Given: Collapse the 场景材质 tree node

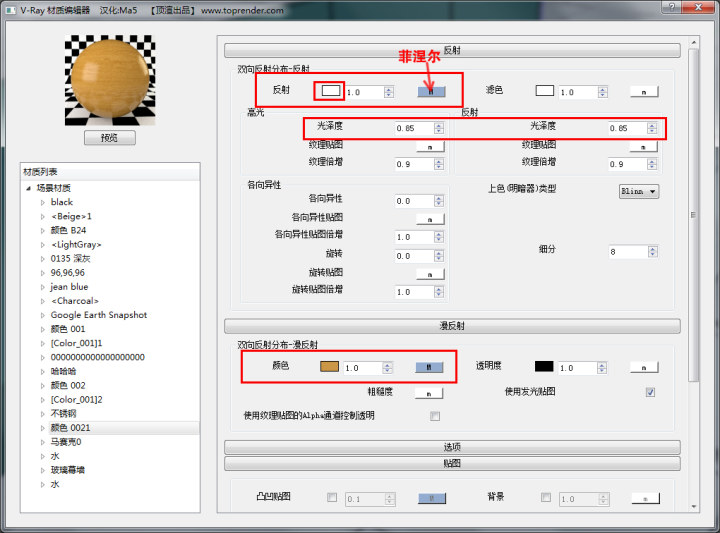Looking at the screenshot, I should [x=28, y=188].
